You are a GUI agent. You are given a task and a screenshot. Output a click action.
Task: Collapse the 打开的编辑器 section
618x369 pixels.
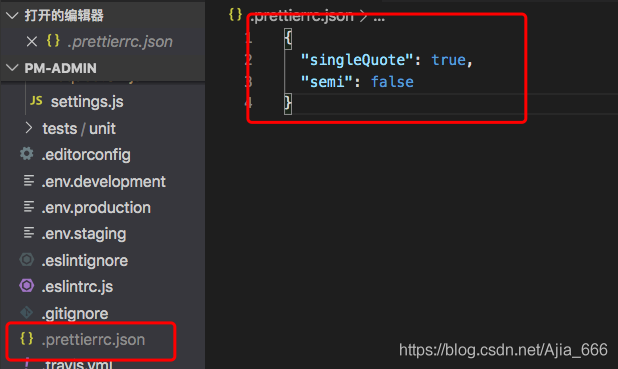click(x=12, y=15)
